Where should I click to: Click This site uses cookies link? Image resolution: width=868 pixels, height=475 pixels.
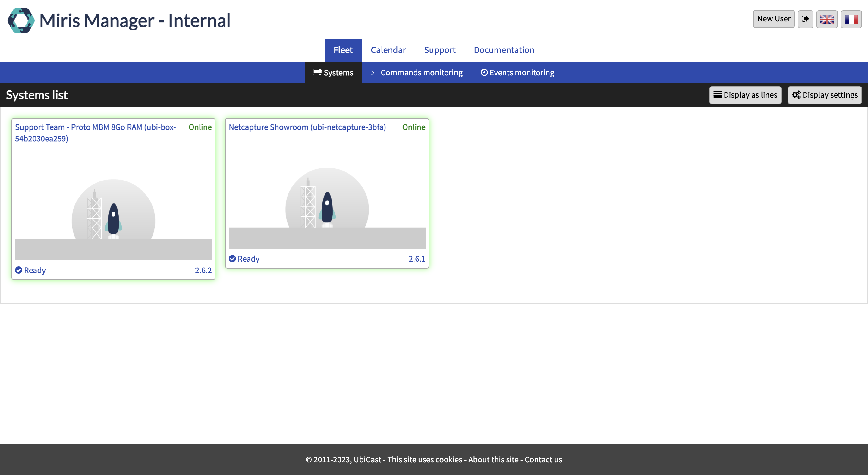425,460
